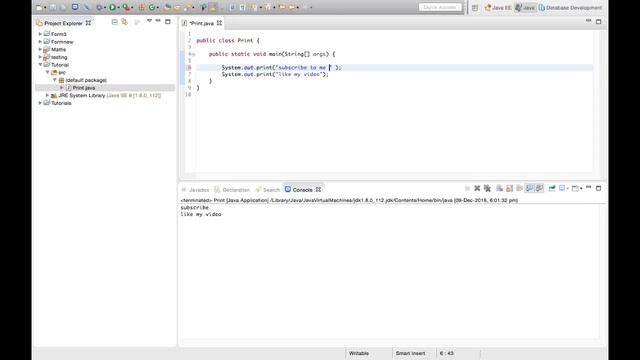Switch to the Java EE perspective
The image size is (640, 360).
(x=498, y=8)
